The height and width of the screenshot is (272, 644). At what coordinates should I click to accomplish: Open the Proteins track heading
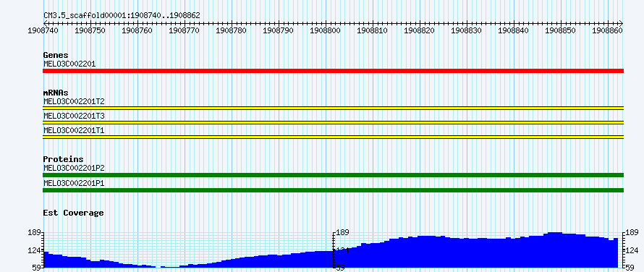click(x=63, y=159)
